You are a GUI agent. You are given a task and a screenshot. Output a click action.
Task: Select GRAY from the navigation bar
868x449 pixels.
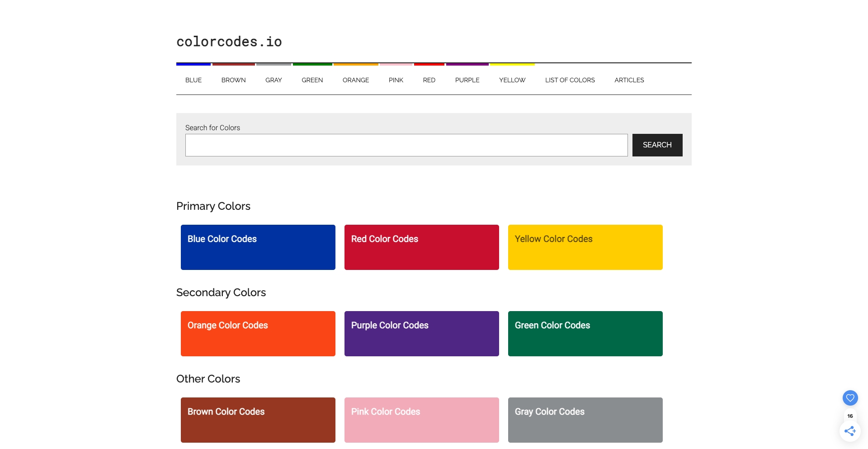(274, 80)
